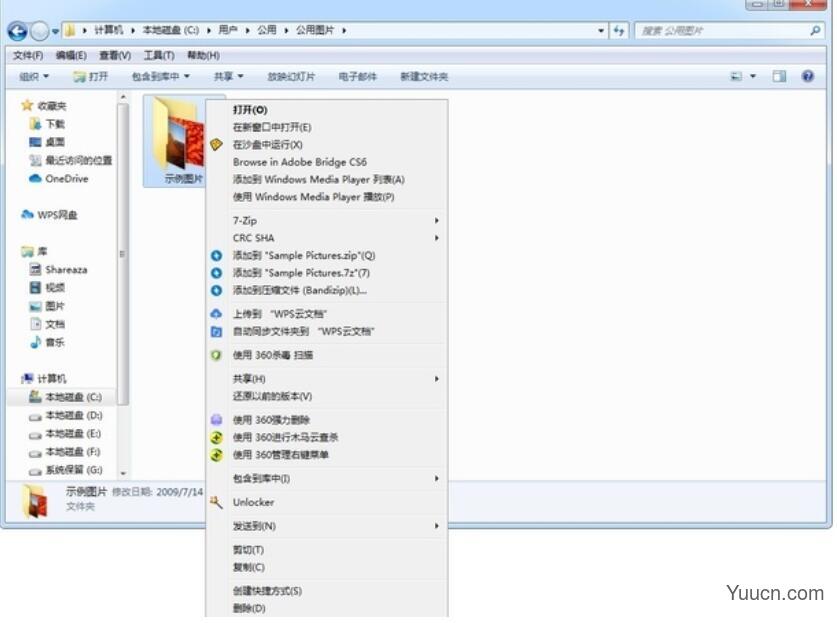Image resolution: width=837 pixels, height=623 pixels.
Task: Select 系统保留 (G:) drive
Action: 66,470
